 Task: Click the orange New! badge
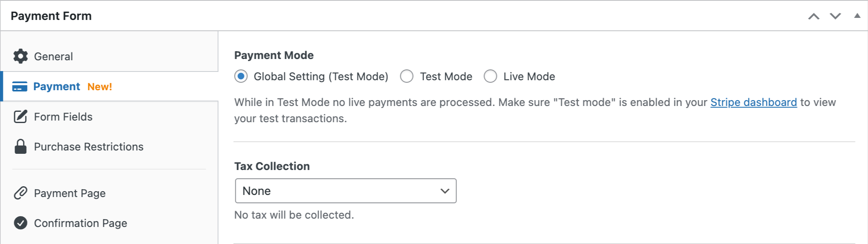100,87
